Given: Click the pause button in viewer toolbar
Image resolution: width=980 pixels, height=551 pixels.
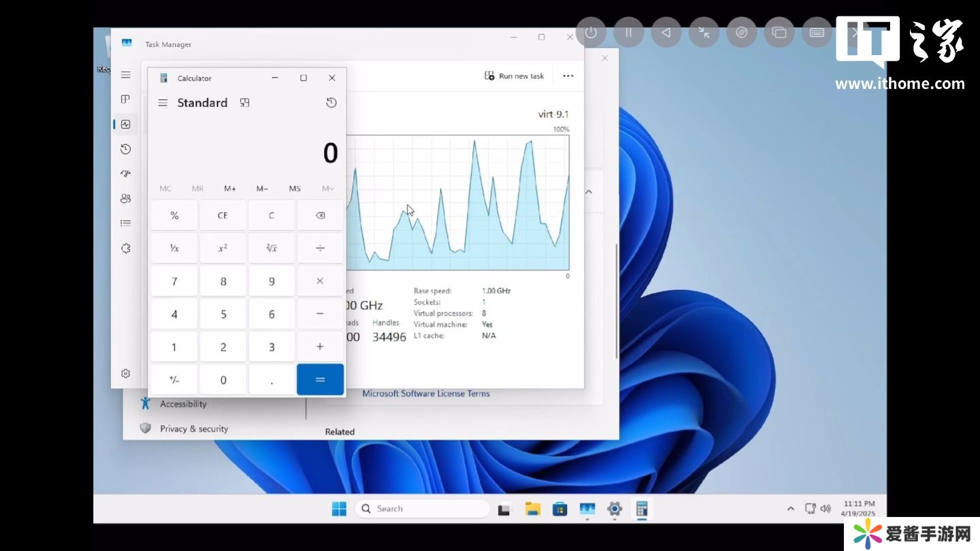Looking at the screenshot, I should [628, 33].
